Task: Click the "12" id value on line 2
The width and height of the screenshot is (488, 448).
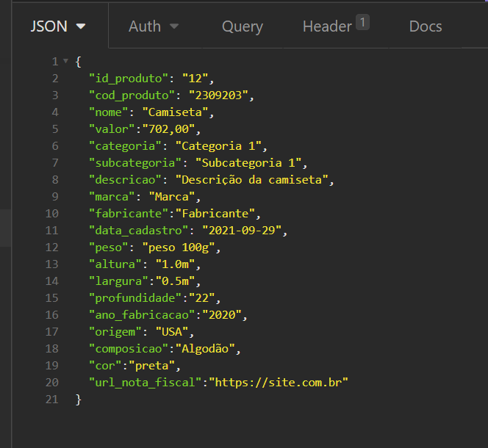Action: coord(195,79)
